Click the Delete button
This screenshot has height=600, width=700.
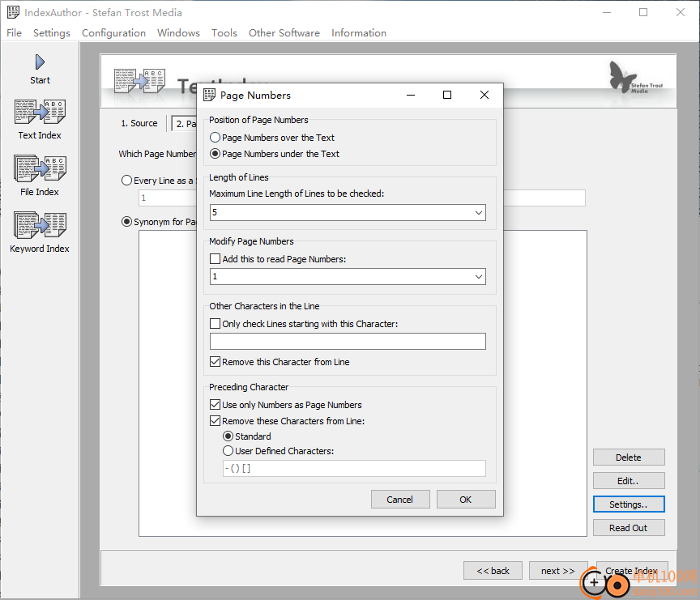[x=629, y=457]
